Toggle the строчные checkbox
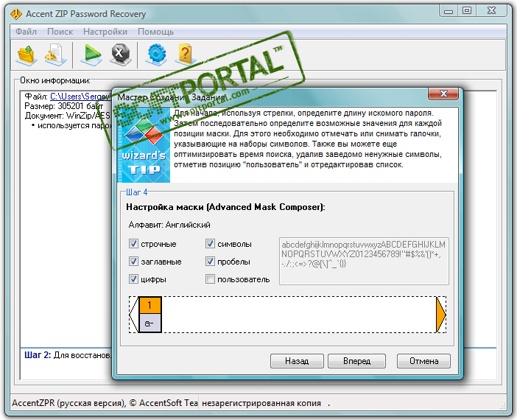Image resolution: width=517 pixels, height=420 pixels. coord(133,244)
